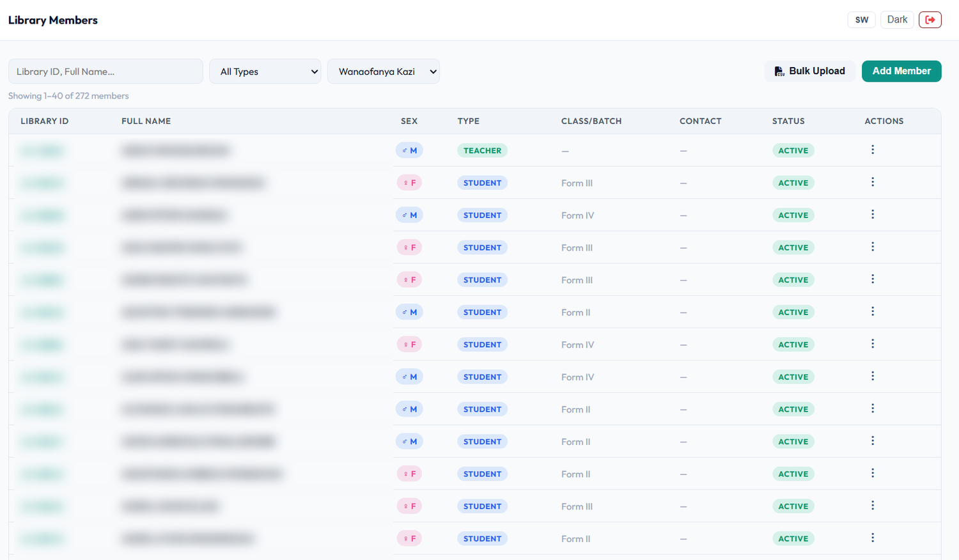Click the STATUS column header
The height and width of the screenshot is (560, 959).
(x=788, y=121)
